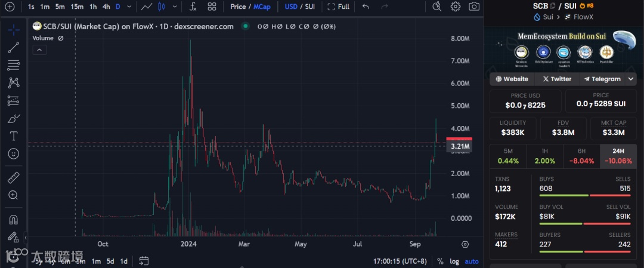Open the MemEcosystem Build on Sui banner
This screenshot has width=644, height=268.
[x=563, y=49]
